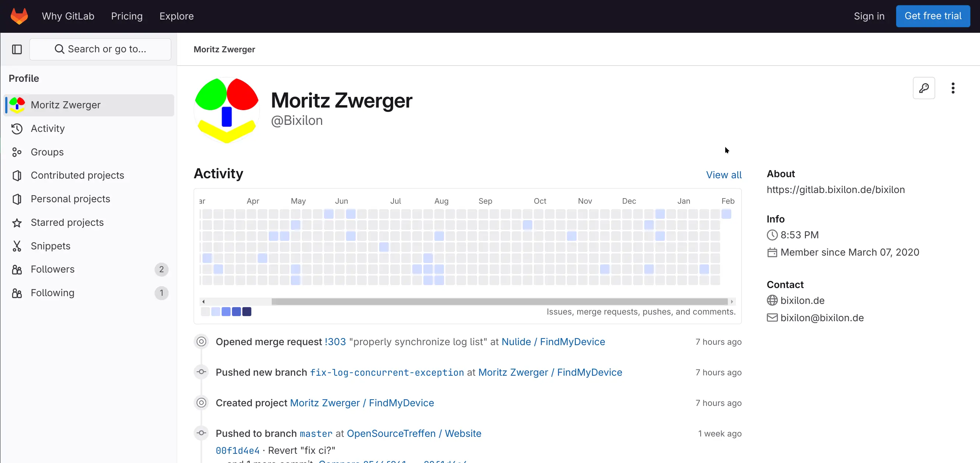Click the Get free trial button
Screen dimensions: 980x463
933,16
